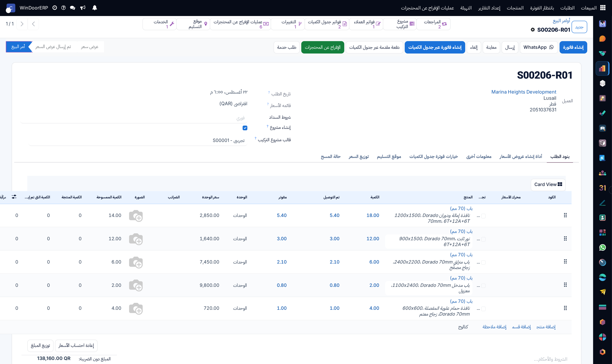The width and height of the screenshot is (612, 364).
Task: Open the apps grid menu icon
Action: click(603, 8)
